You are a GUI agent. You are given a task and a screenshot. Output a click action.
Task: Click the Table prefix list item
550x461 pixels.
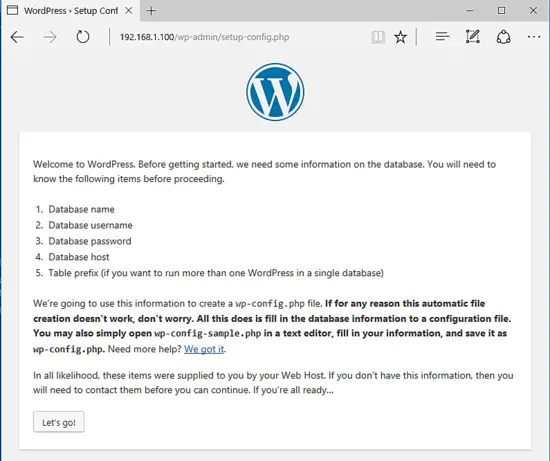(x=216, y=273)
